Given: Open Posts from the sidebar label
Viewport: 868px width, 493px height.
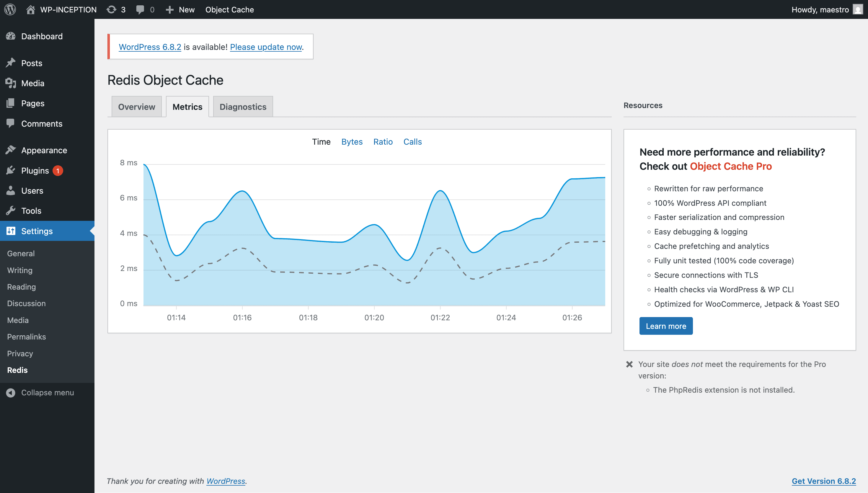Looking at the screenshot, I should (32, 63).
